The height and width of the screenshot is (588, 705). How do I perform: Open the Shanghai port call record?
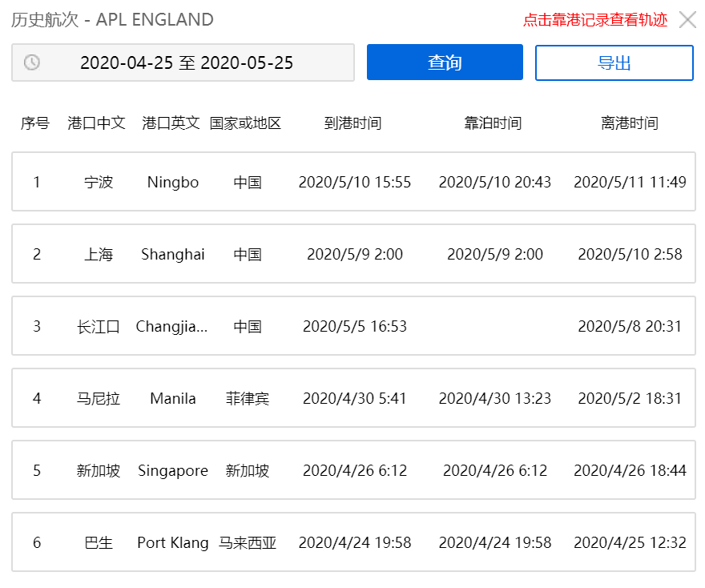click(x=353, y=253)
